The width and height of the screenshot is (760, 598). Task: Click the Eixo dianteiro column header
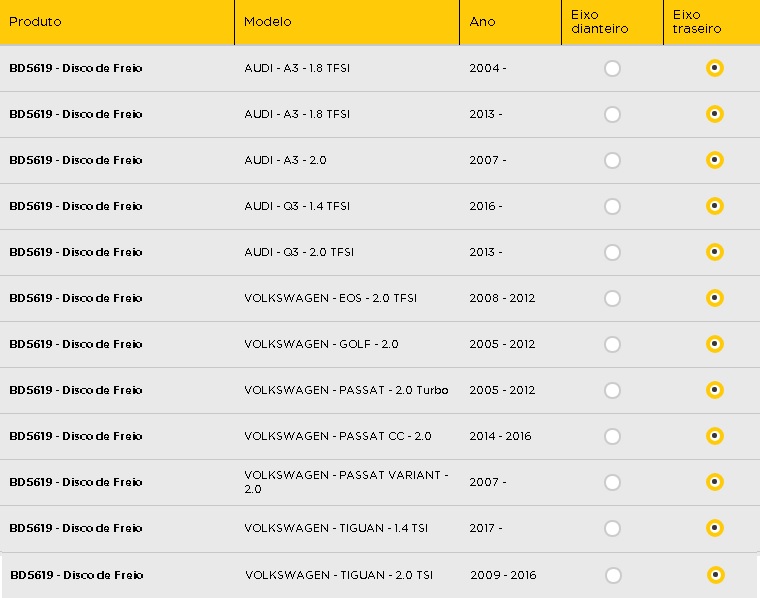tap(600, 22)
